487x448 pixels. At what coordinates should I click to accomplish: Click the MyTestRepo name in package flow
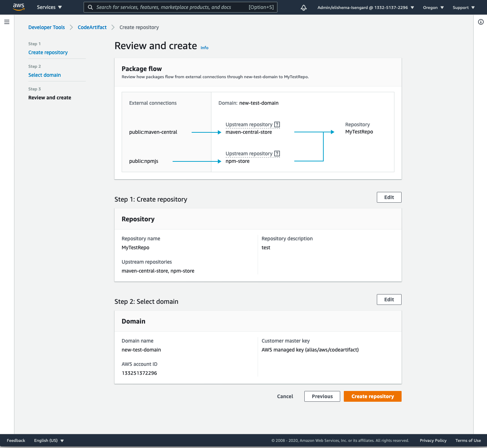point(359,132)
